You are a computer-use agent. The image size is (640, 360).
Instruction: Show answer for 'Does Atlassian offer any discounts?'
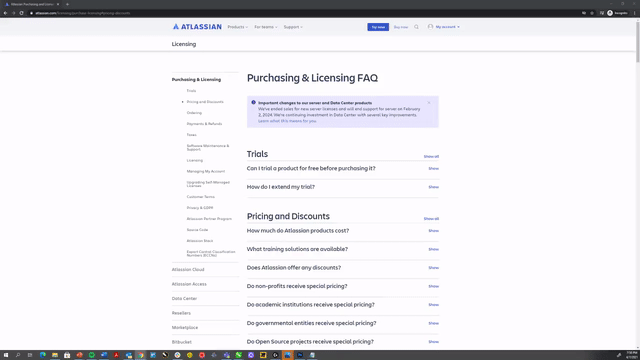433,268
